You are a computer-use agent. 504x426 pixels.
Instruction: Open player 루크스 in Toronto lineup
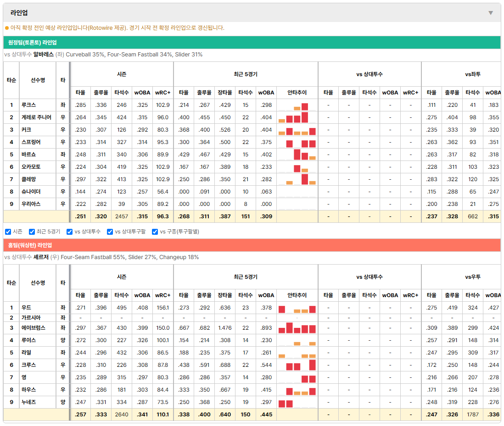coord(28,105)
